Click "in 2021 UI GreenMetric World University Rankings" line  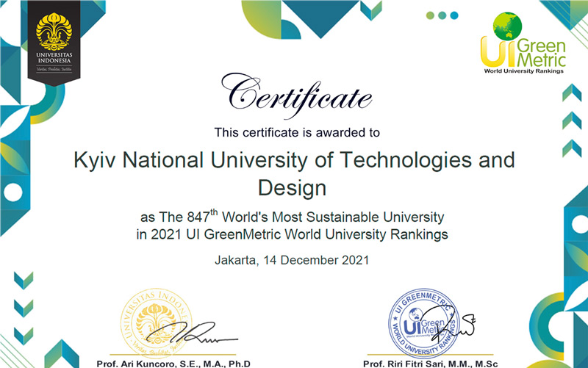[x=292, y=234]
